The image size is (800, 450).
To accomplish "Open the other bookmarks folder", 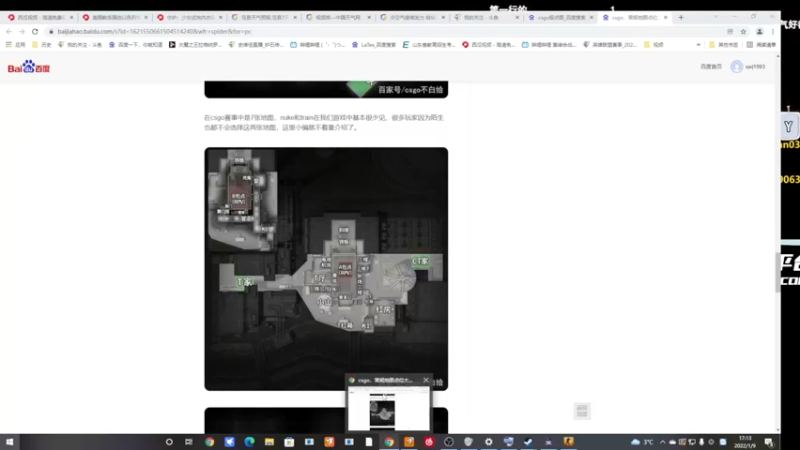I will (724, 45).
